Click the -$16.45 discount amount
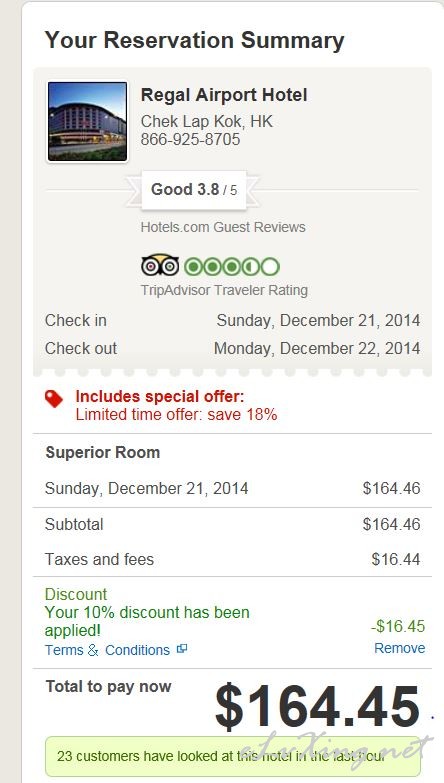444x783 pixels. point(398,626)
